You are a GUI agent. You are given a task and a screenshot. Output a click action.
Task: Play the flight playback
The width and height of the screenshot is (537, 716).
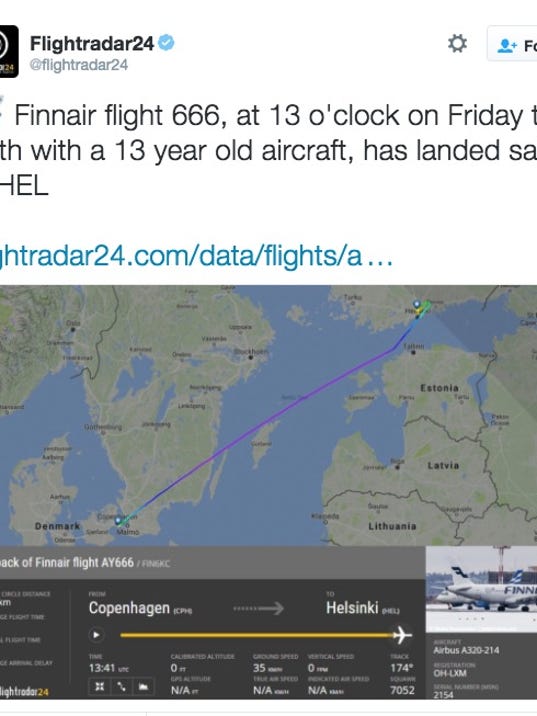tap(96, 635)
